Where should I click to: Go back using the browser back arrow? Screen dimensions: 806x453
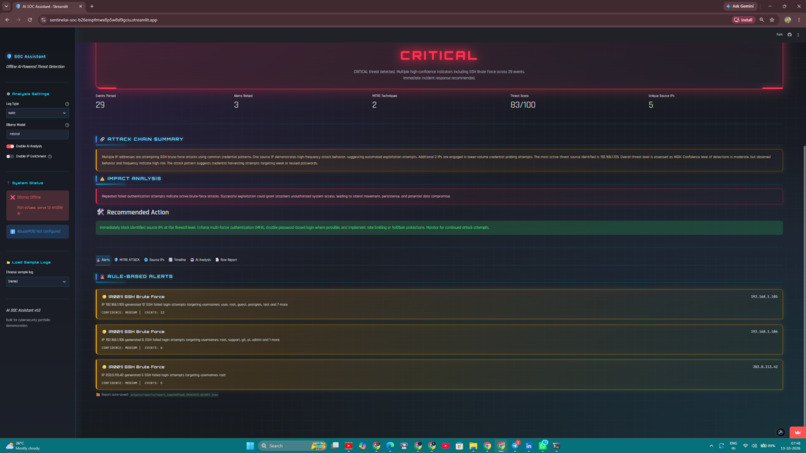[7, 20]
